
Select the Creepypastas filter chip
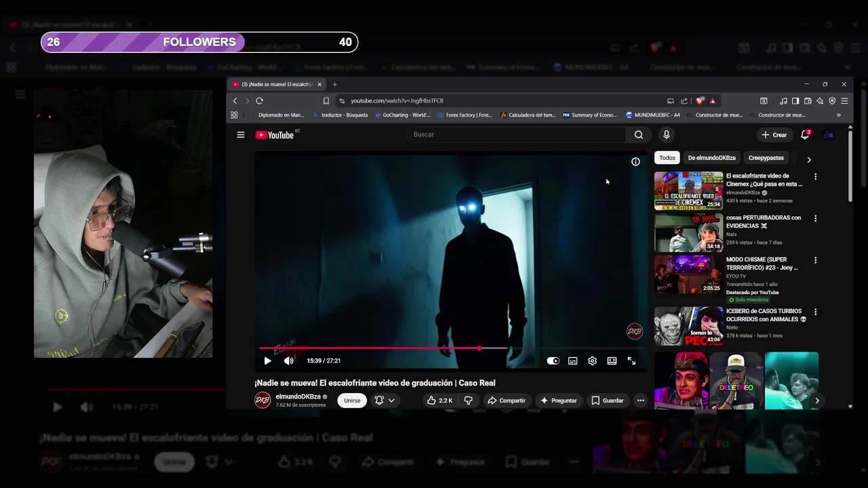tap(766, 158)
